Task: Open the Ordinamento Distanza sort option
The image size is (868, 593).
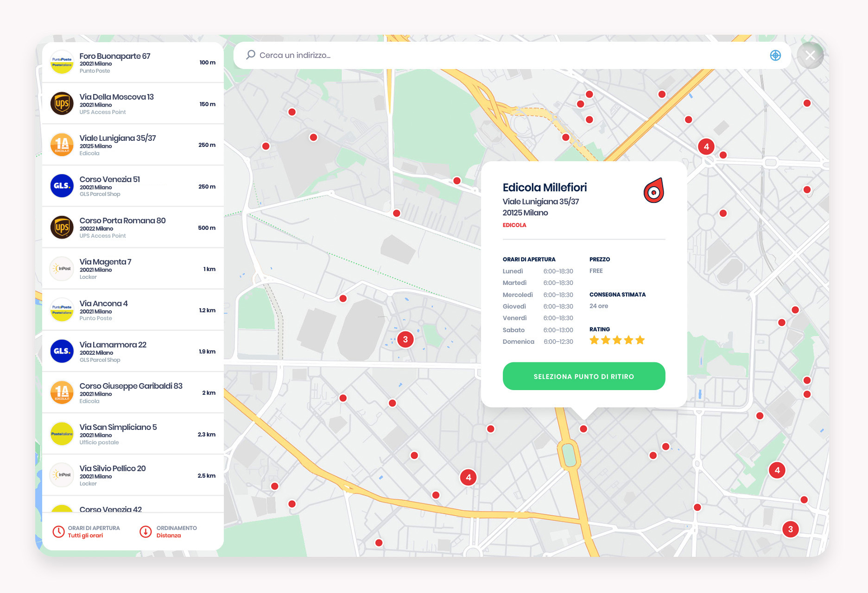Action: click(x=169, y=531)
